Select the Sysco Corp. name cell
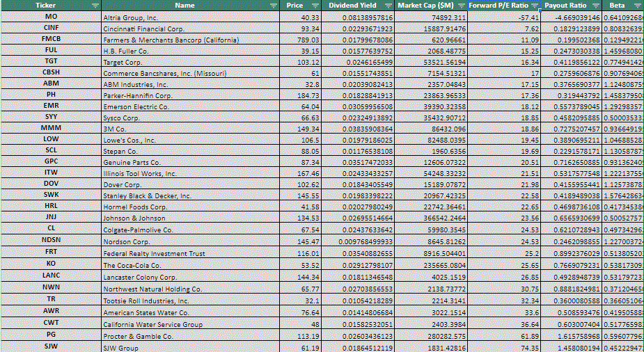The height and width of the screenshot is (352, 644). [191, 116]
